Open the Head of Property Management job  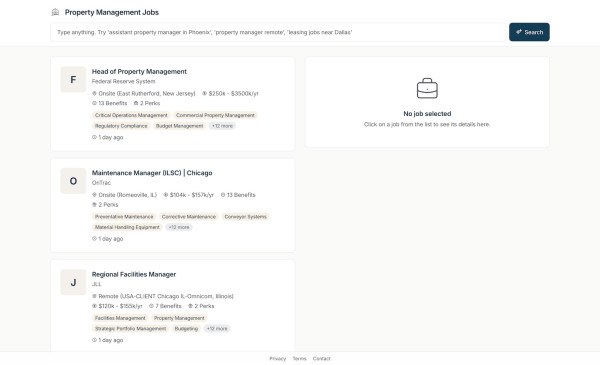(139, 72)
